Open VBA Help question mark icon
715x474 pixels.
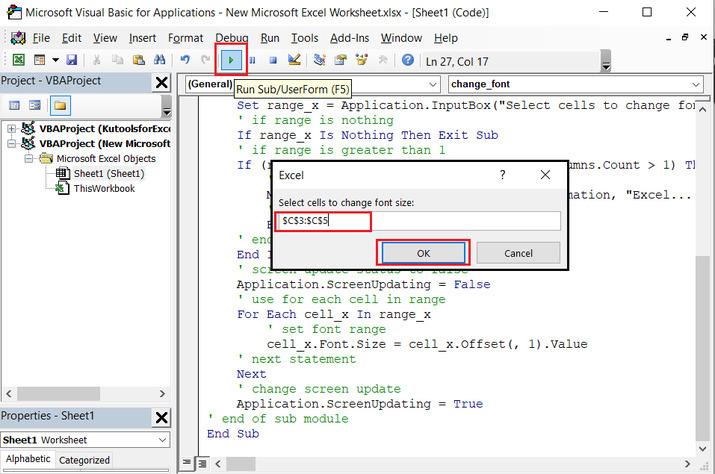(408, 60)
